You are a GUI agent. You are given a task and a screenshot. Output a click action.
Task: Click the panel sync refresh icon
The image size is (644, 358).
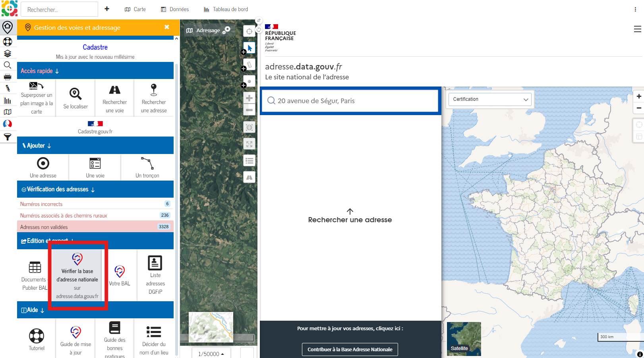(259, 30)
